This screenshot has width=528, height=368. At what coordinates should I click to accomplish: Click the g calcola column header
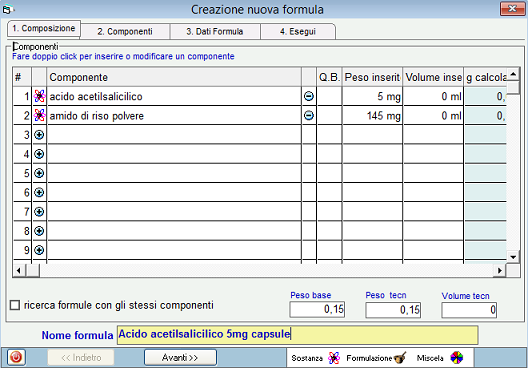coord(486,77)
